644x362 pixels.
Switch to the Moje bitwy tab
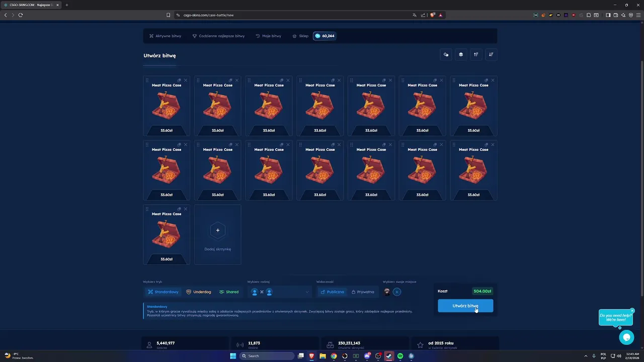pos(268,36)
